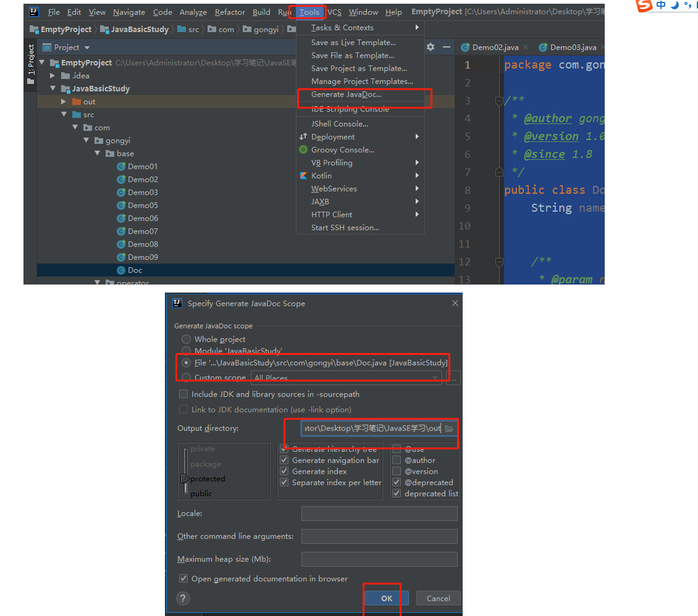Close the Demo02.java tab with x
This screenshot has height=616, width=698.
pos(526,47)
